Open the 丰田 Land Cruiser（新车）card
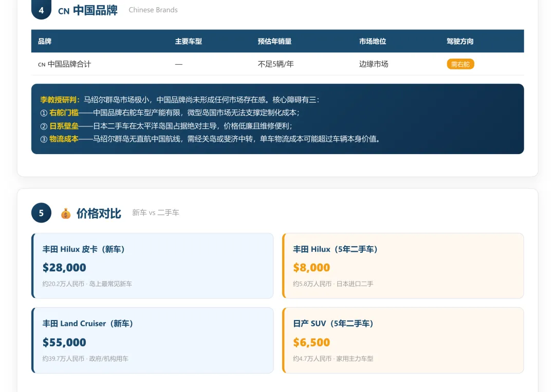The image size is (555, 392). tap(153, 340)
